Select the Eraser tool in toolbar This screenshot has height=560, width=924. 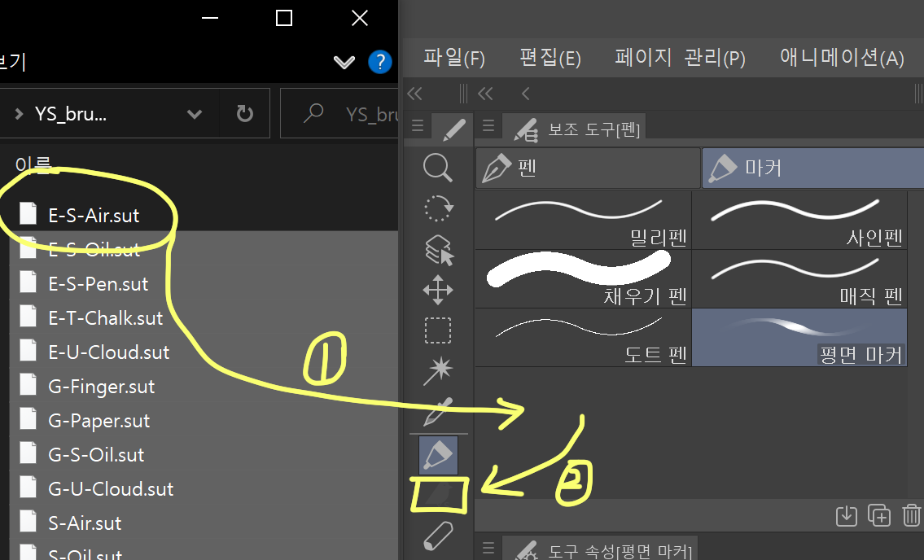point(438,536)
